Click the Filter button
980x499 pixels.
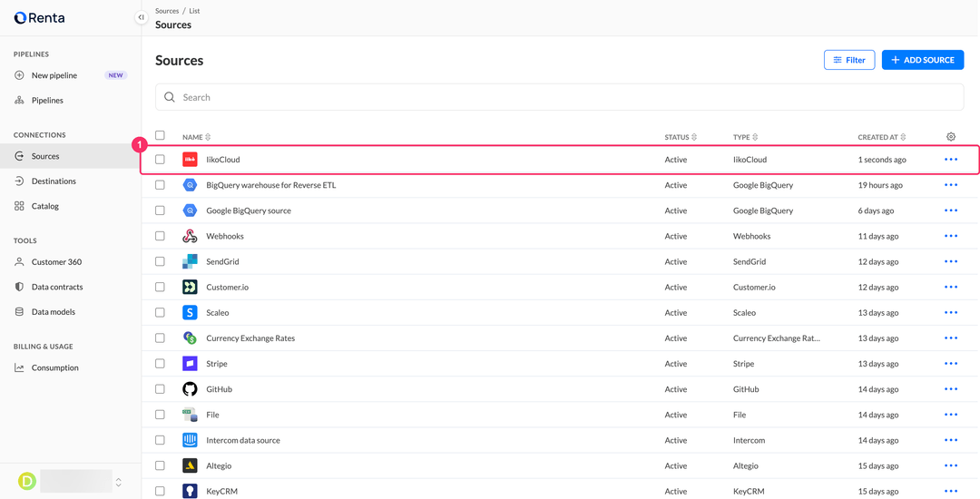click(849, 60)
